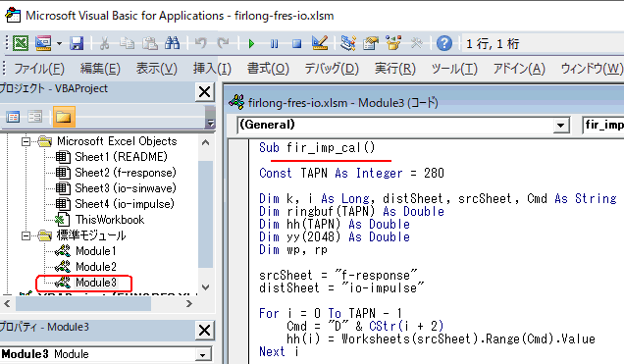Click the View Code icon in Project pane
This screenshot has height=364, width=624.
pyautogui.click(x=13, y=117)
